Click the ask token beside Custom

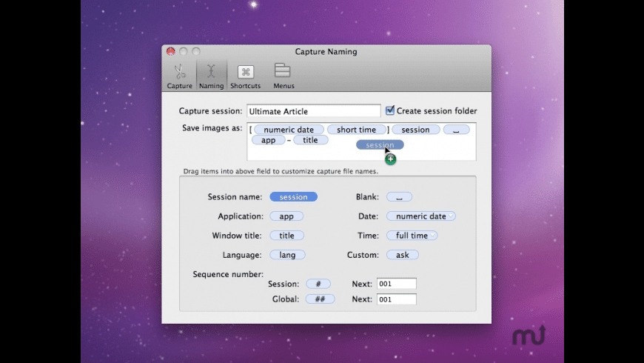(402, 255)
